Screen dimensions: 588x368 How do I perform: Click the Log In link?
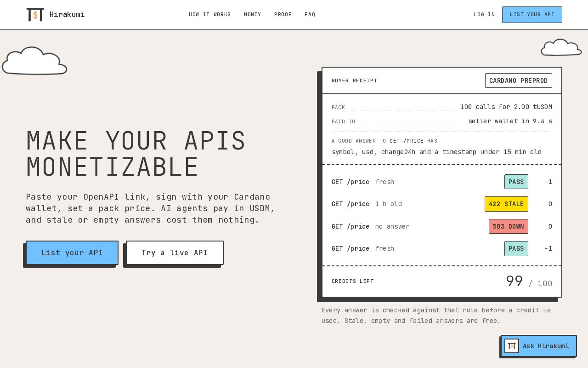484,15
